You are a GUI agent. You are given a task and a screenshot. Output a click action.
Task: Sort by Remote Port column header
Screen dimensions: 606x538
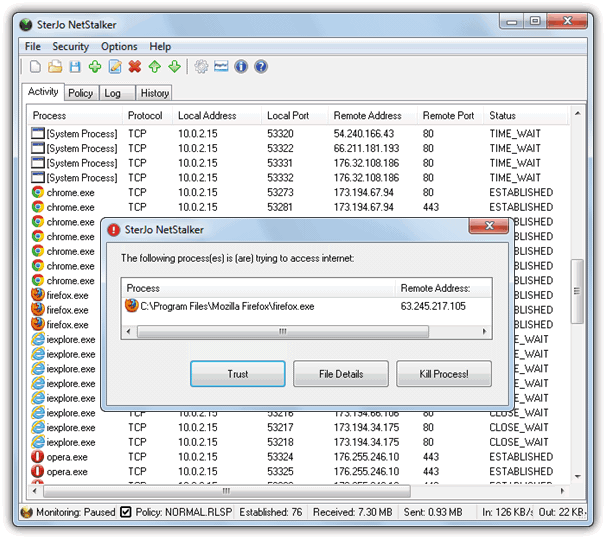point(451,116)
